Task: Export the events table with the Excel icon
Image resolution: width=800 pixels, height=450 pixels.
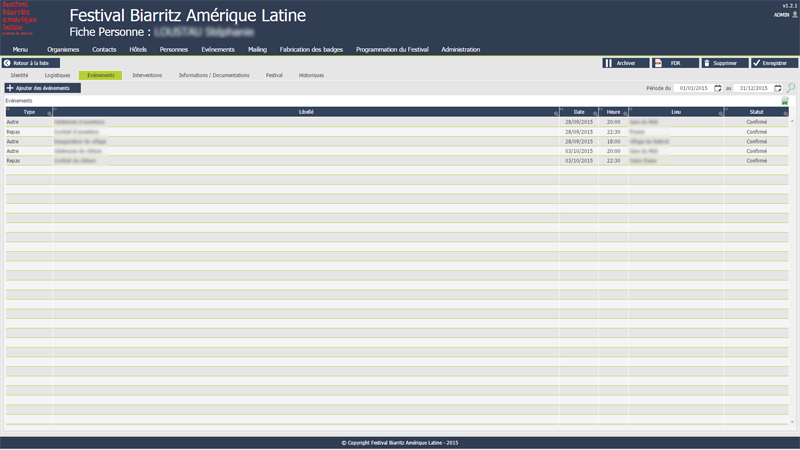Action: click(x=785, y=101)
